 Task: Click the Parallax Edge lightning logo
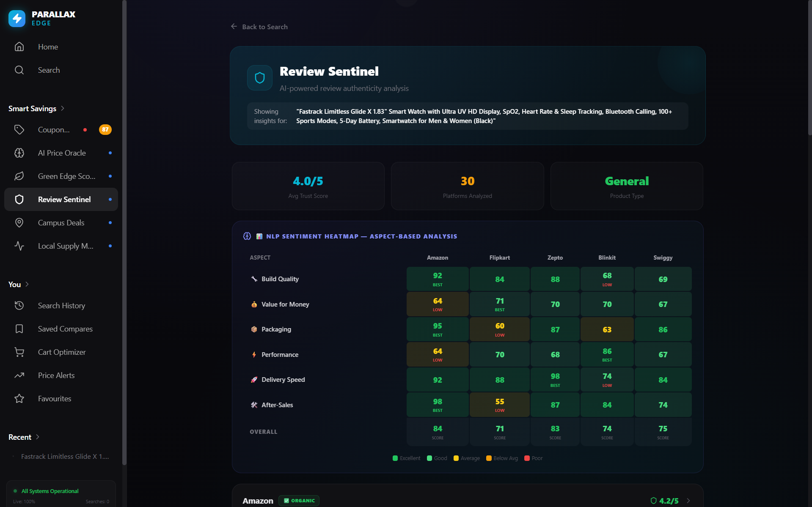coord(17,18)
